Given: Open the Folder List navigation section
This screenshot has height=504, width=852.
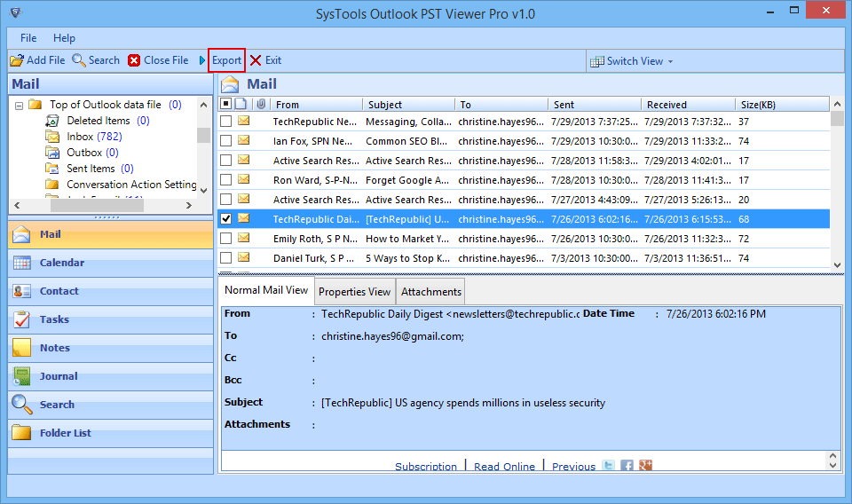Looking at the screenshot, I should pyautogui.click(x=110, y=433).
